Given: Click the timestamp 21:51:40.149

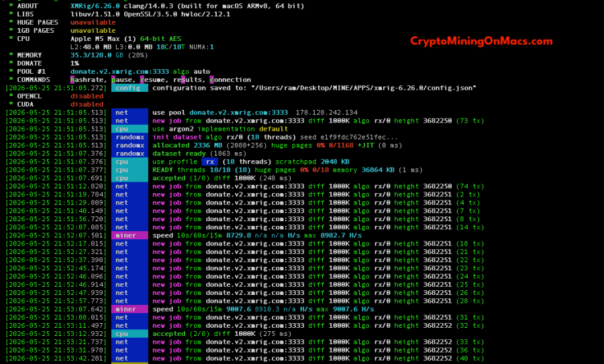Looking at the screenshot, I should point(79,211).
